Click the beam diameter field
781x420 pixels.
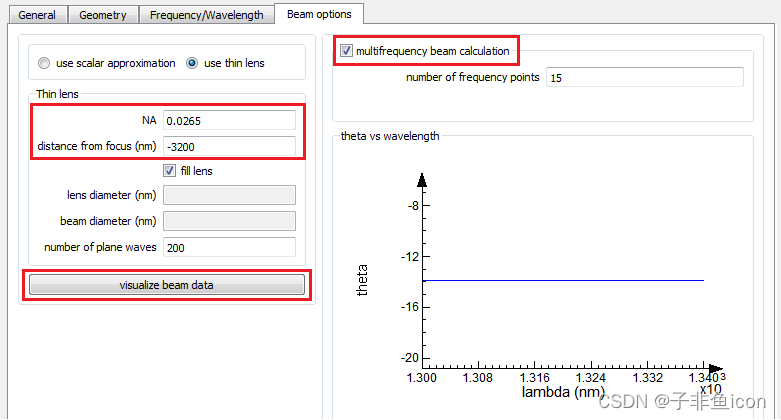[x=229, y=221]
